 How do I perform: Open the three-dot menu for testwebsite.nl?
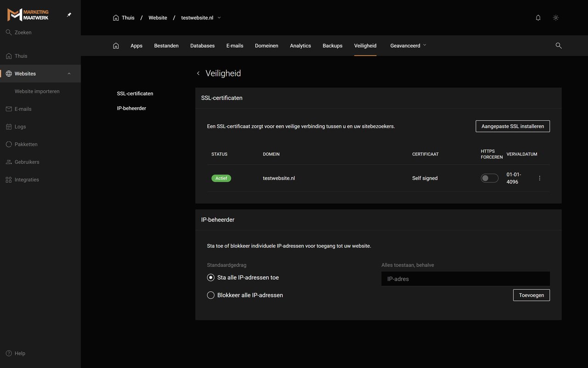tap(540, 178)
